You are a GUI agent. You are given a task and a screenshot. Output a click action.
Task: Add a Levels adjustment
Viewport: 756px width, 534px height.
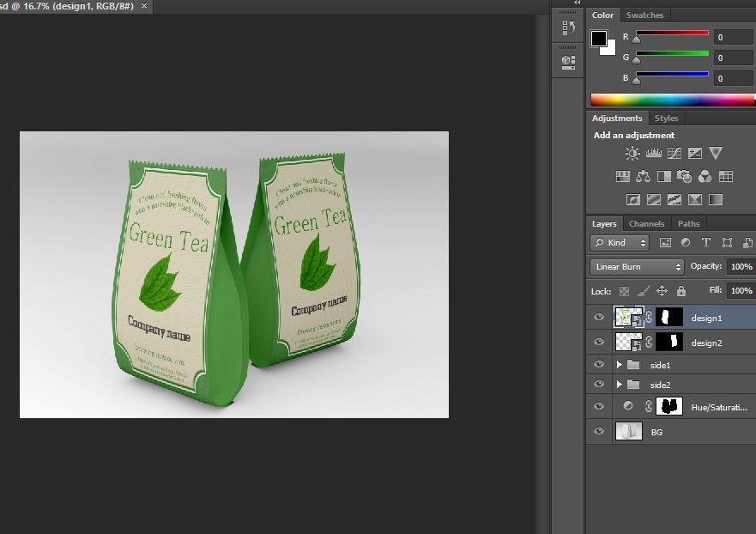coord(653,154)
